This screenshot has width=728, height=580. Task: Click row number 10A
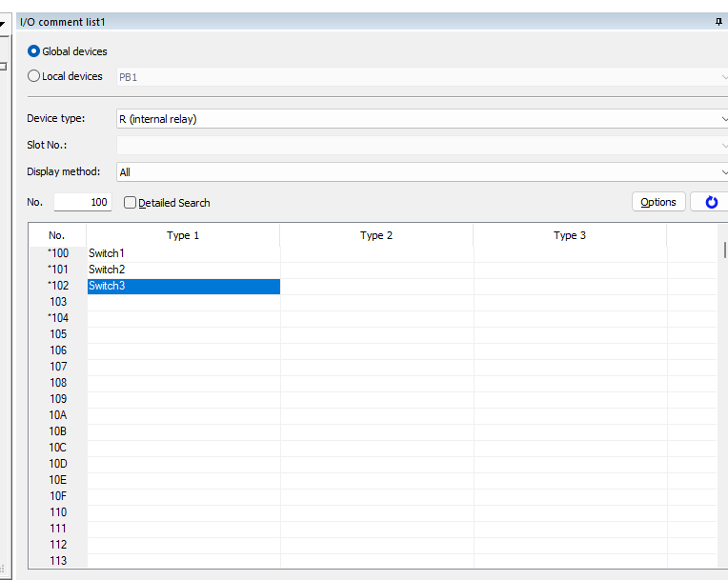(x=58, y=415)
